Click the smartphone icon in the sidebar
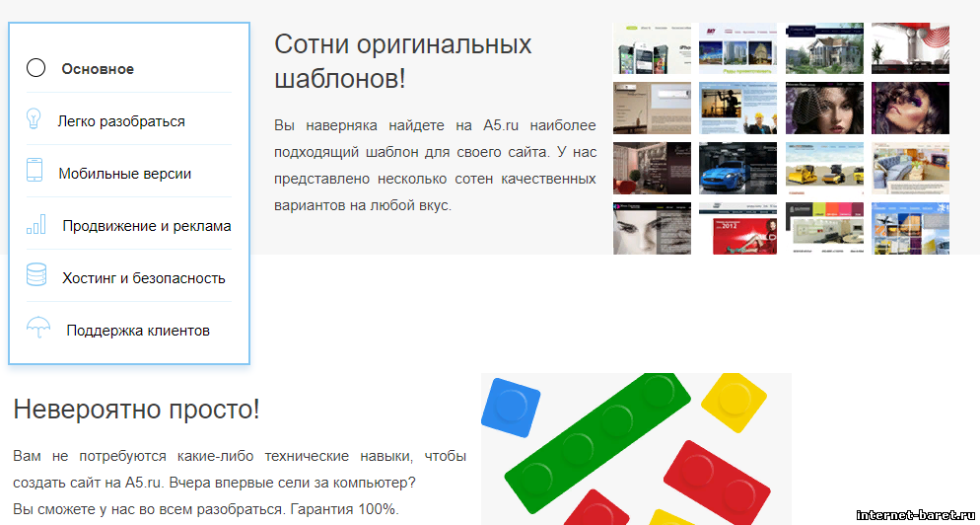 coord(35,171)
